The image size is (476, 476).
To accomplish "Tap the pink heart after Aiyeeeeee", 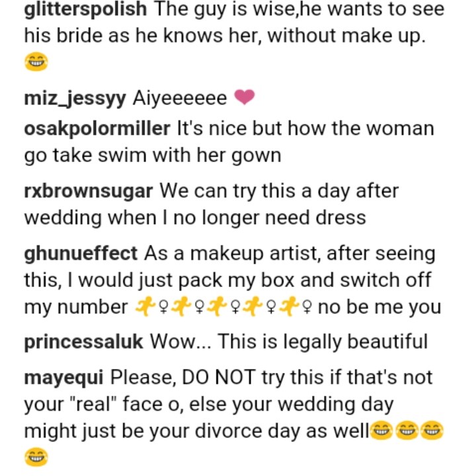I will (245, 99).
